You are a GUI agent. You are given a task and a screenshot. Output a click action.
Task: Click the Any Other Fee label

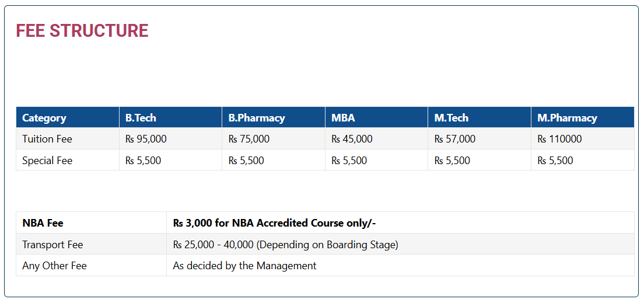54,266
